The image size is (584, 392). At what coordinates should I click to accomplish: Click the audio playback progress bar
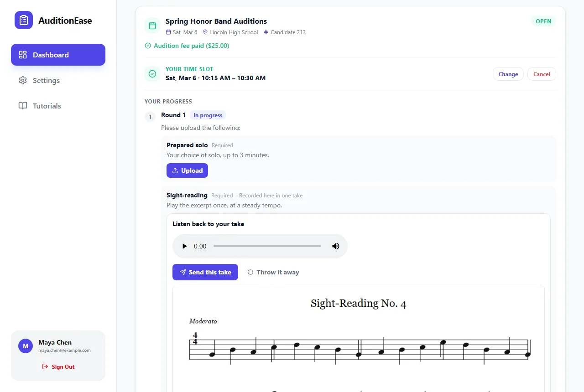[x=267, y=246]
